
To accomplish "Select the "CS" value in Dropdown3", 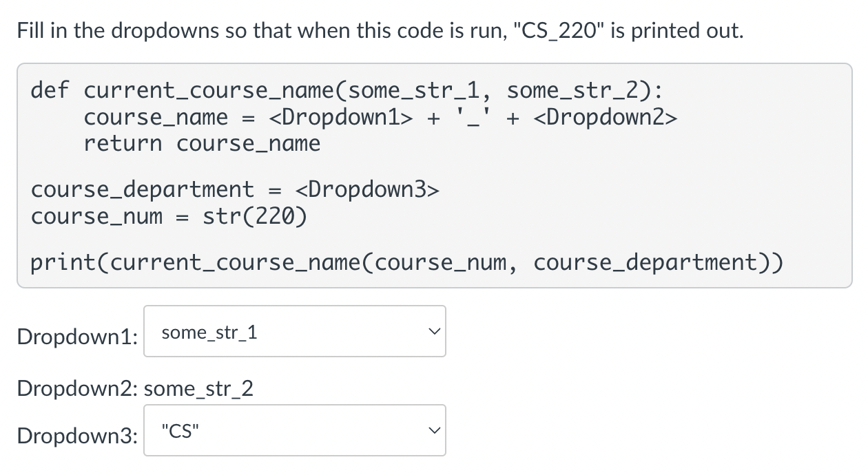I will pos(178,430).
